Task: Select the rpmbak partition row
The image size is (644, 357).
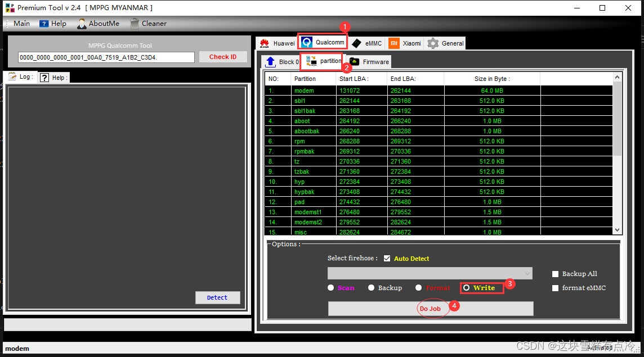Action: click(439, 151)
